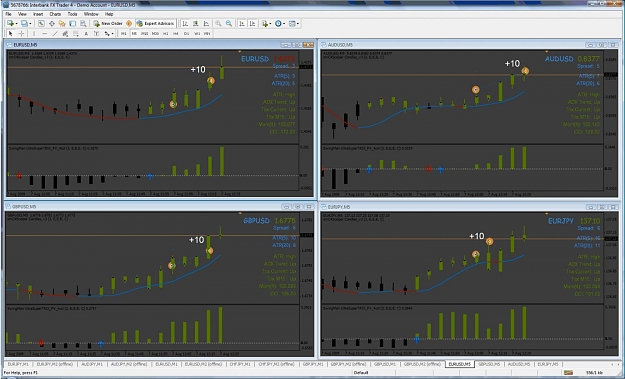Switch chart to Line Chart mode

tap(206, 24)
